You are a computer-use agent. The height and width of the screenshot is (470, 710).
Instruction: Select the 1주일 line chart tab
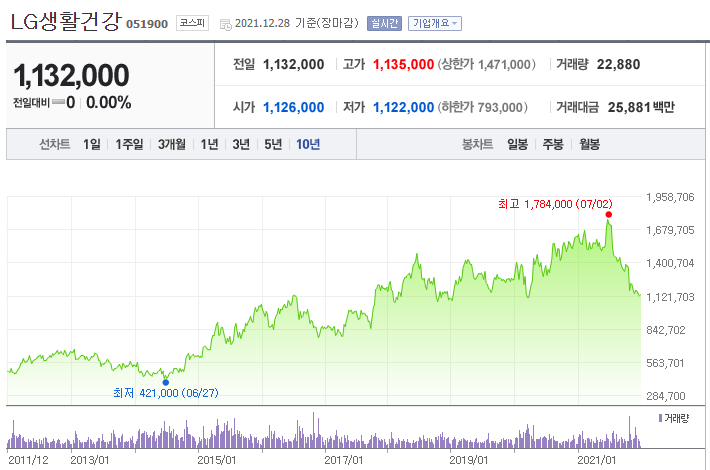[x=129, y=144]
